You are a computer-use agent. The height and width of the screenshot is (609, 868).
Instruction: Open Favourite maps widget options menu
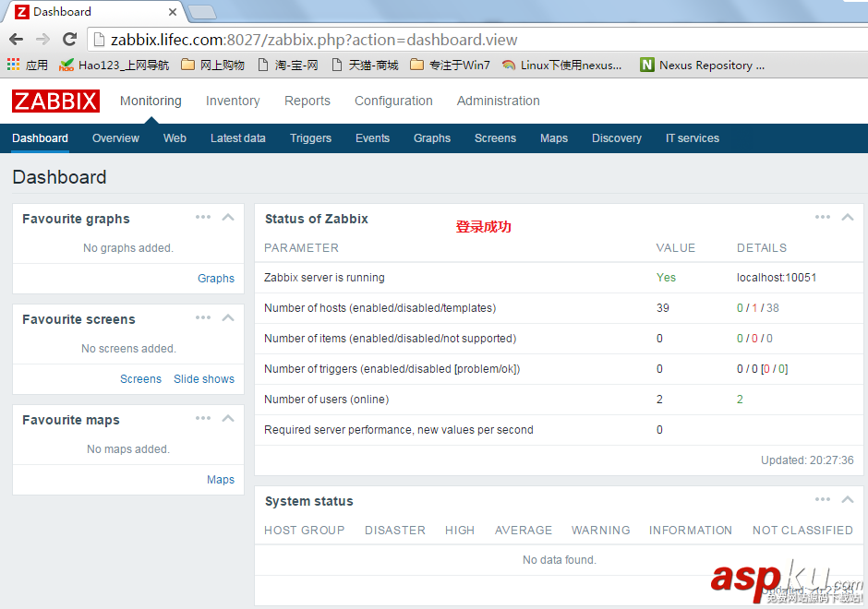(x=203, y=418)
